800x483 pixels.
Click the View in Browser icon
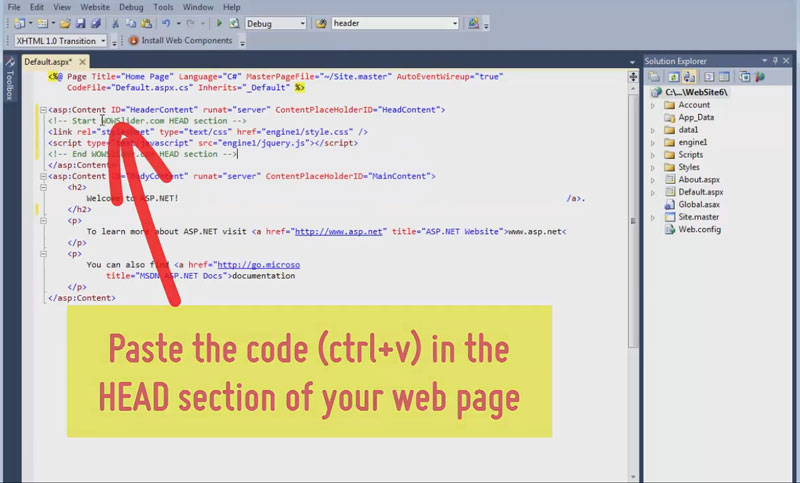point(234,23)
